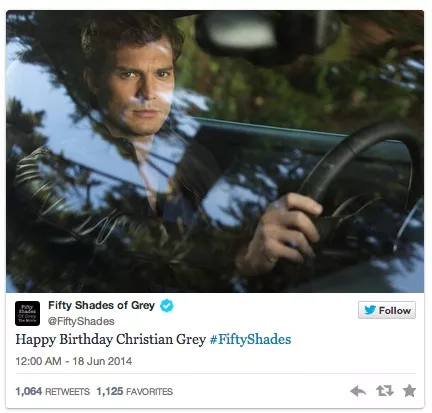Screen dimensions: 432x413
Task: Click the reply arrow icon
Action: 358,391
